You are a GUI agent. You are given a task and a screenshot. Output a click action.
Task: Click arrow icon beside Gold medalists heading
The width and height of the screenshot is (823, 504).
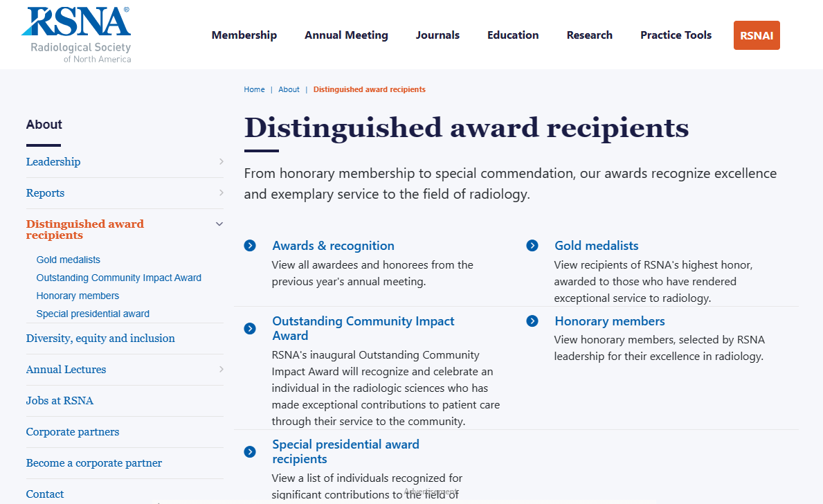point(532,246)
